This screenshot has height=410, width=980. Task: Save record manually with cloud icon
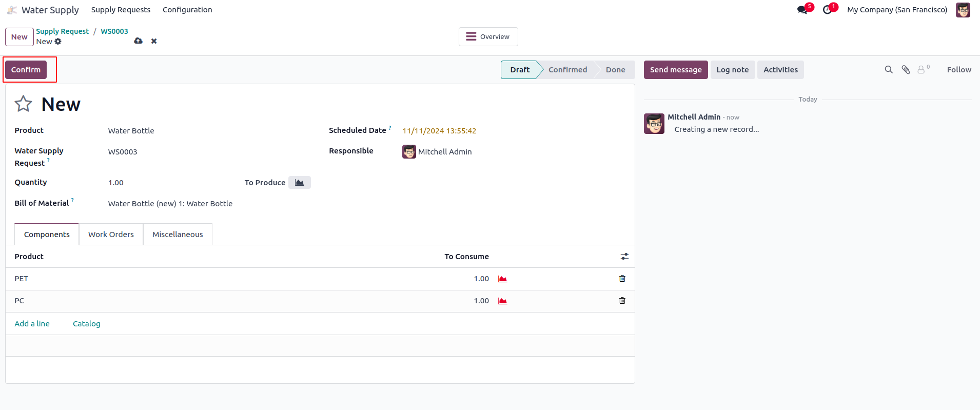[x=138, y=41]
